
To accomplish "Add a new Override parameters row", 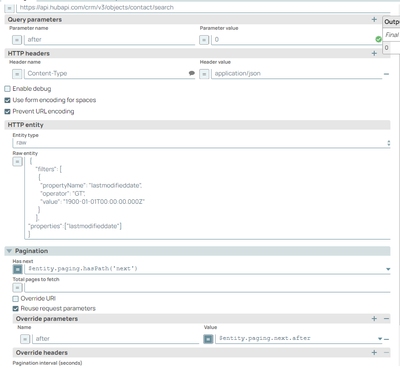I will click(374, 319).
